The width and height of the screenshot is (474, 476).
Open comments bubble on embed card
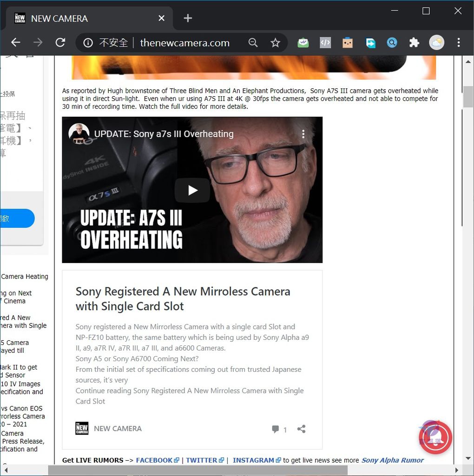(x=279, y=429)
